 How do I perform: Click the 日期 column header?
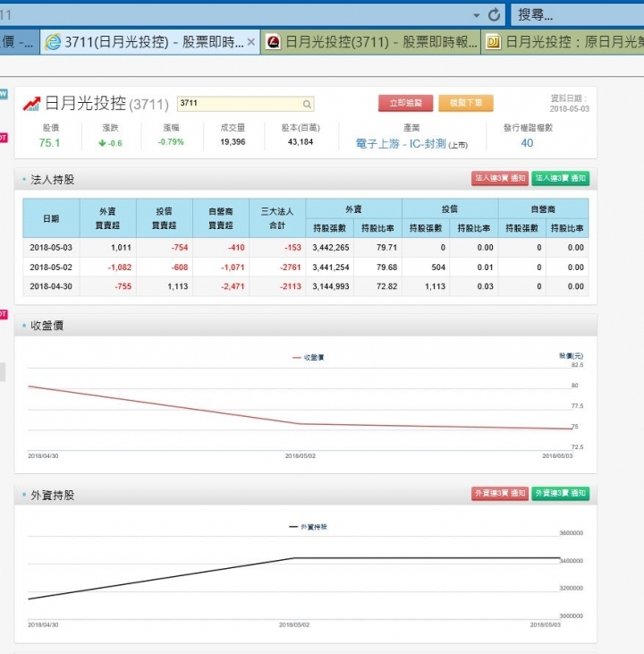coord(51,218)
